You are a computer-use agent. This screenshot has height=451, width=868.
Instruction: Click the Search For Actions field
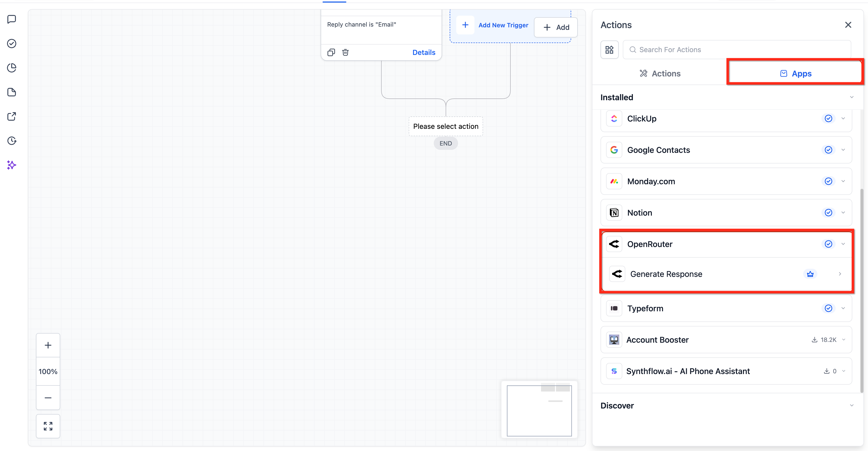[737, 50]
